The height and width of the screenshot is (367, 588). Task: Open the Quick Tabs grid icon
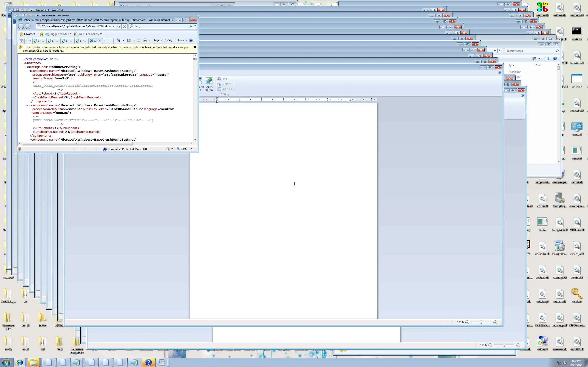[22, 41]
